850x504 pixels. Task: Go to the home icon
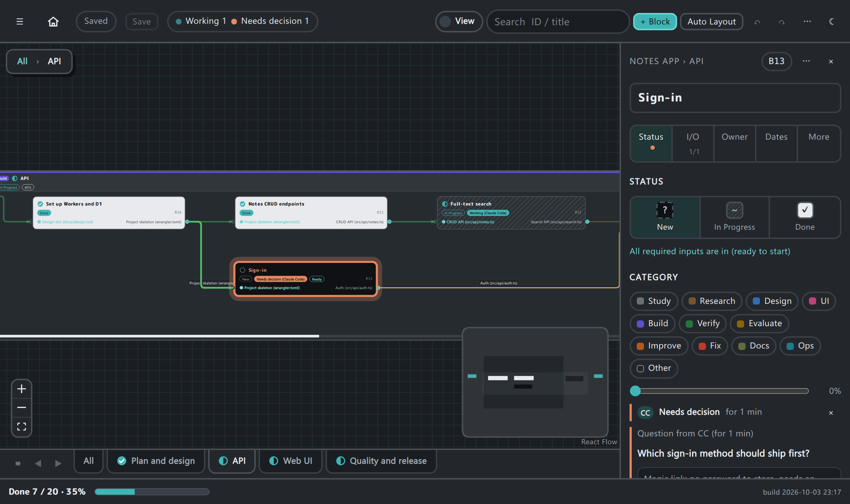pos(53,22)
